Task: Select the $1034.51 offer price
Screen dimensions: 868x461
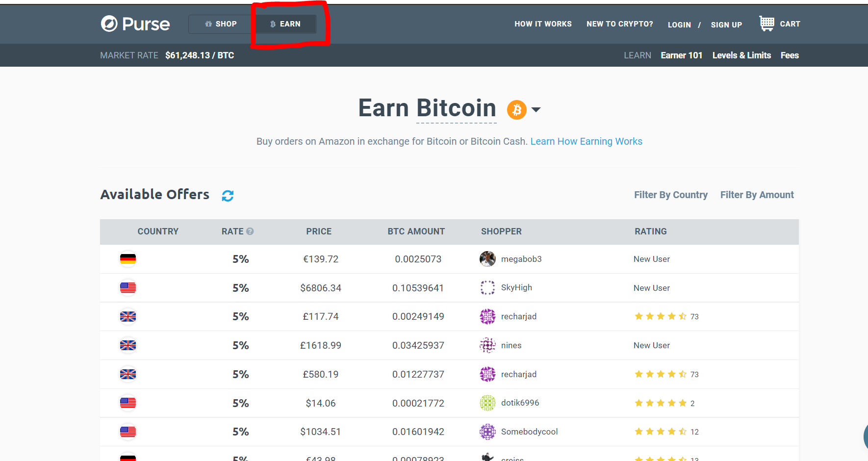Action: click(321, 432)
